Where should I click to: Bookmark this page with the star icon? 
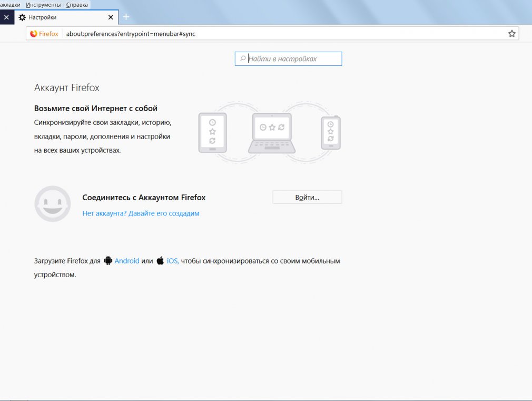tap(511, 34)
